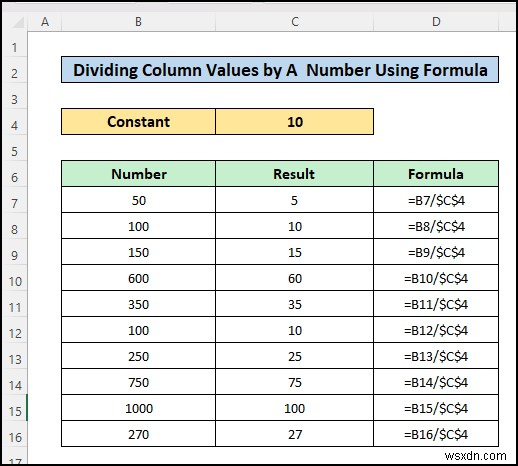The width and height of the screenshot is (518, 466).
Task: Click the formula text =B9/$C$4
Action: (436, 252)
